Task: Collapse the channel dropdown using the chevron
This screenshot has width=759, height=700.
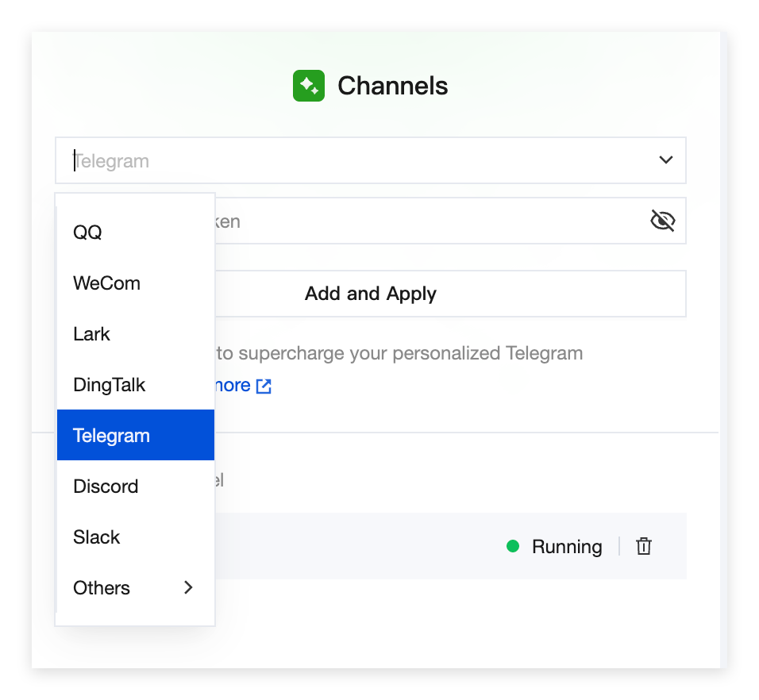Action: click(x=665, y=160)
